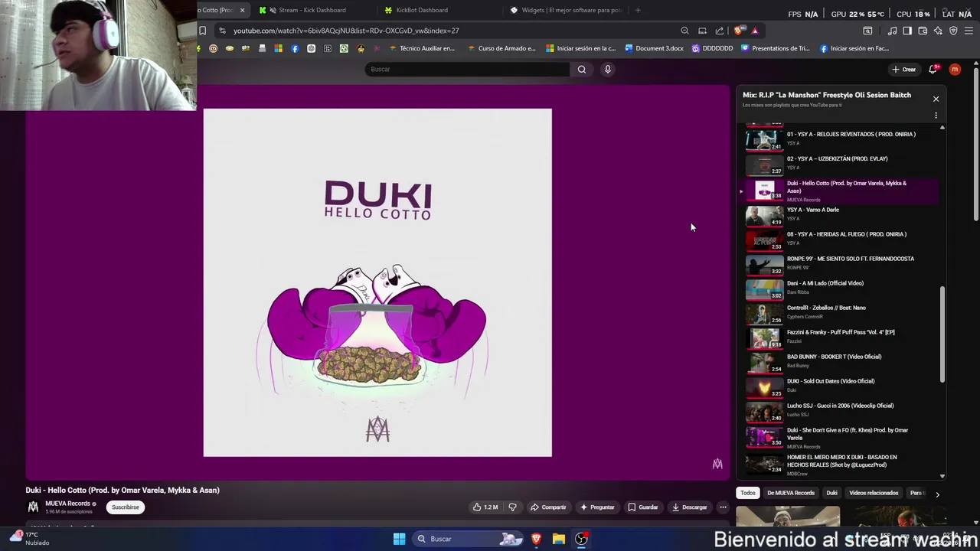Click the YouTube search magnifier button

pos(582,70)
